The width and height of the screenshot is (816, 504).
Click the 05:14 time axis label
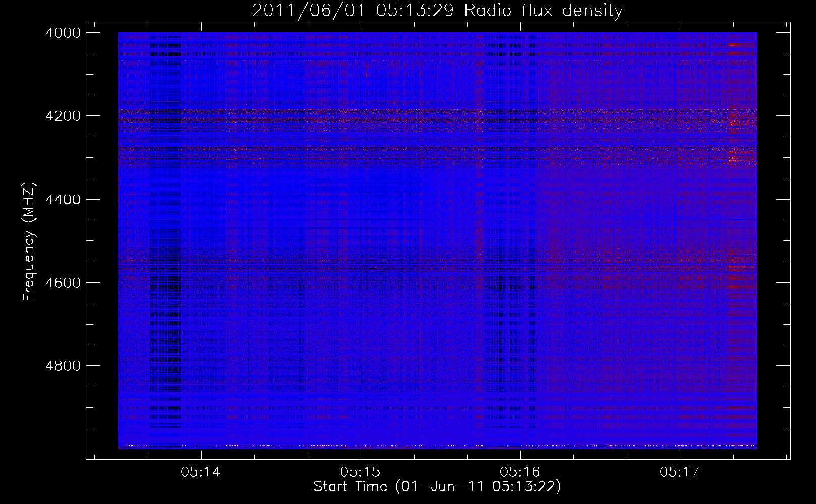tap(201, 472)
